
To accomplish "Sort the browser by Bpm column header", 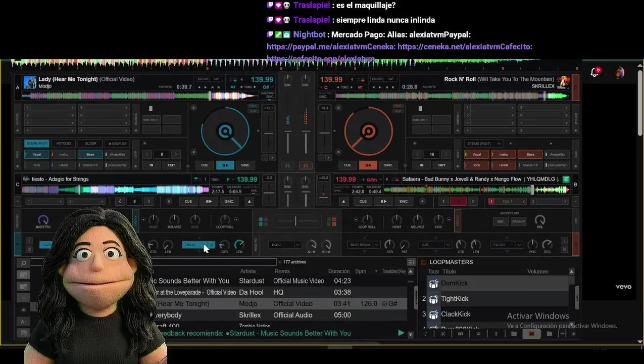I will pyautogui.click(x=361, y=271).
